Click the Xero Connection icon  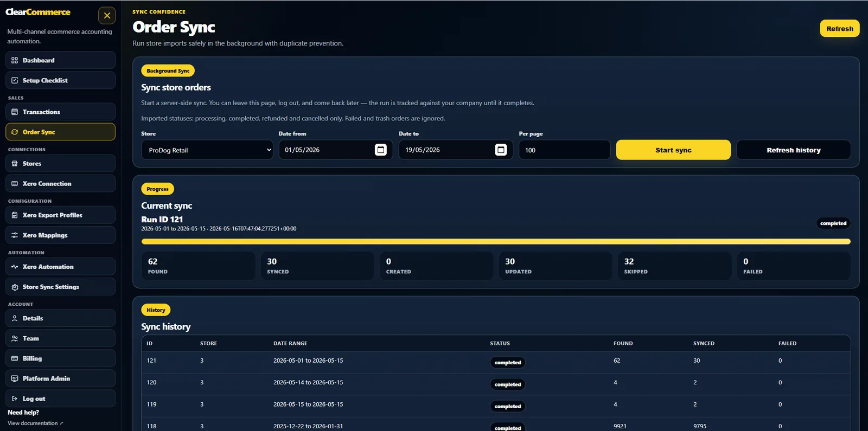point(15,184)
